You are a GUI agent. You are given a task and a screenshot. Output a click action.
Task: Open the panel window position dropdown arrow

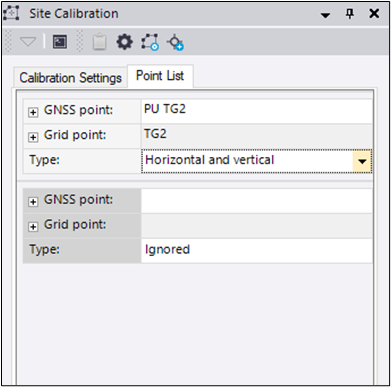(x=325, y=15)
